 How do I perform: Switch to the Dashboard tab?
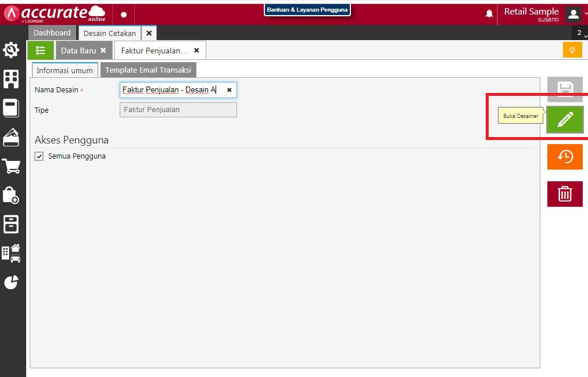[52, 33]
